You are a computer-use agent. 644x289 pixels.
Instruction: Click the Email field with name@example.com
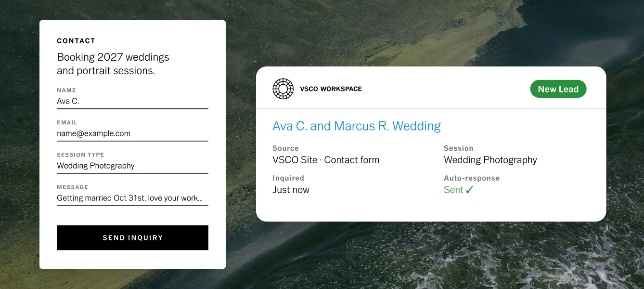point(132,133)
